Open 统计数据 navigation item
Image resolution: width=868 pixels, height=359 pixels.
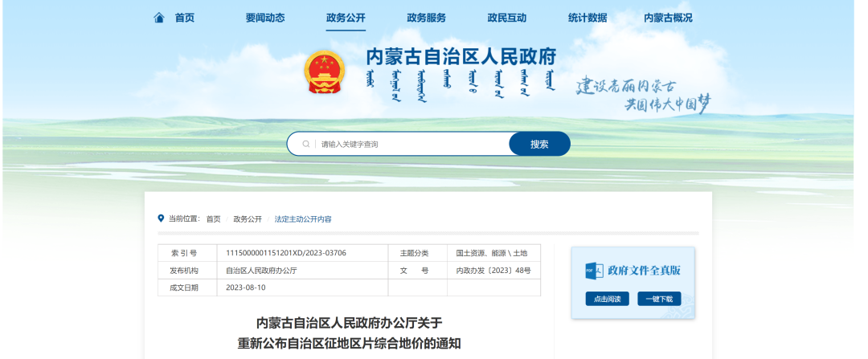pyautogui.click(x=588, y=18)
